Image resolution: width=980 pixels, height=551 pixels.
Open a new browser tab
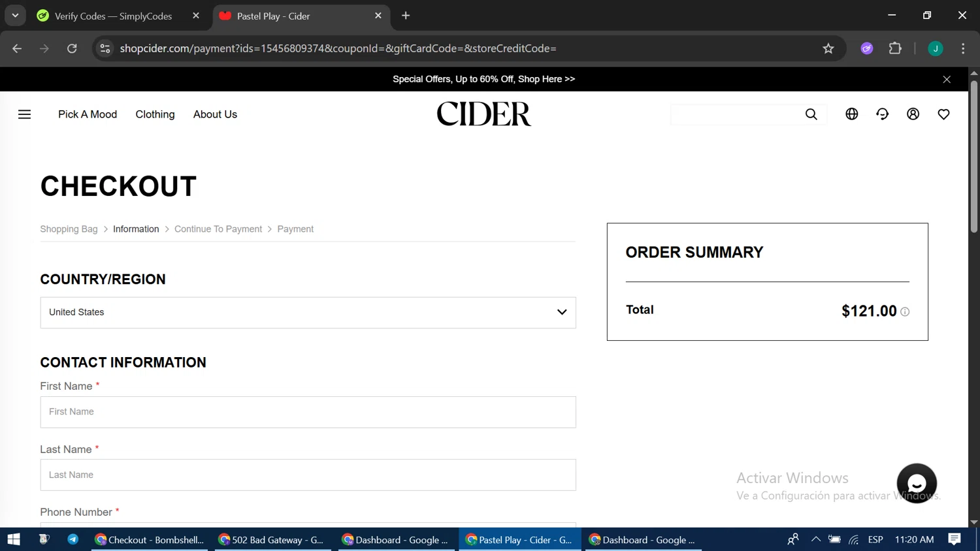(406, 16)
